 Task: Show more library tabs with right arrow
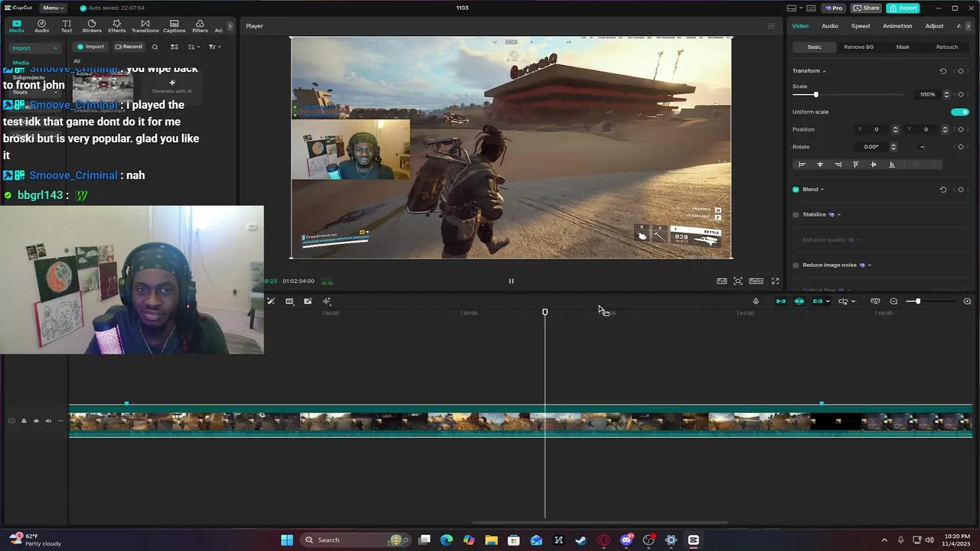click(230, 26)
